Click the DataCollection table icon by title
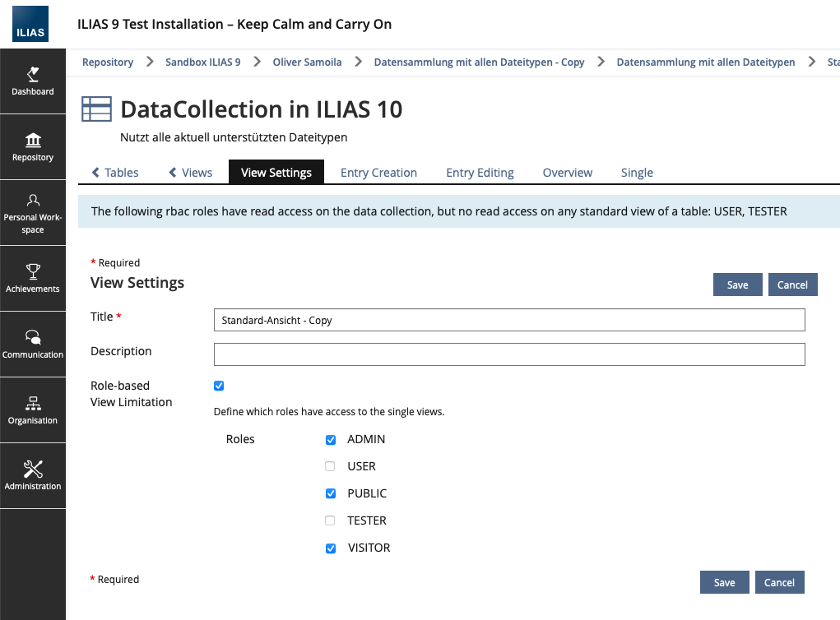This screenshot has width=840, height=620. click(x=96, y=109)
